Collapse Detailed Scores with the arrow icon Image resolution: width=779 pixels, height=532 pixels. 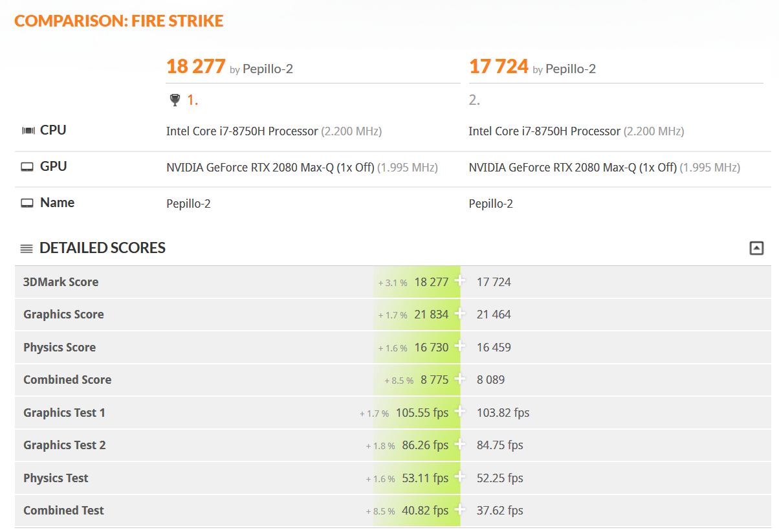tap(756, 248)
